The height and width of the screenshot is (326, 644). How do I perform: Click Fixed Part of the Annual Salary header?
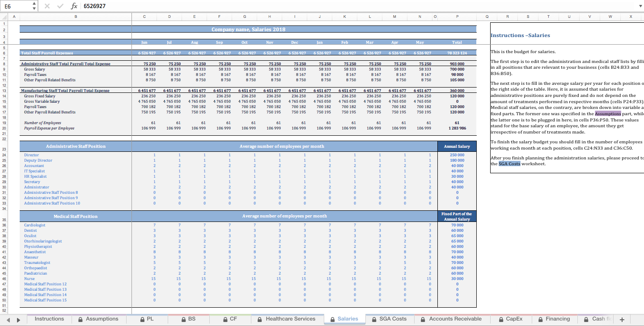tap(457, 217)
